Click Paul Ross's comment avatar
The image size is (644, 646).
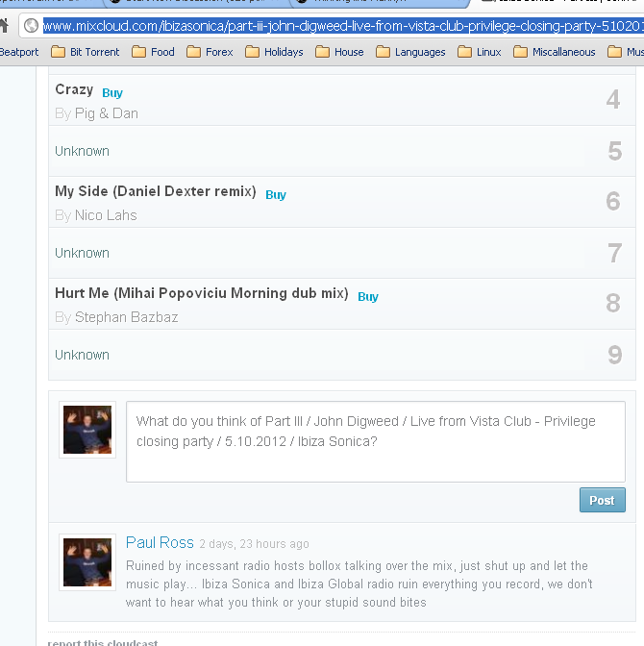[x=87, y=562]
